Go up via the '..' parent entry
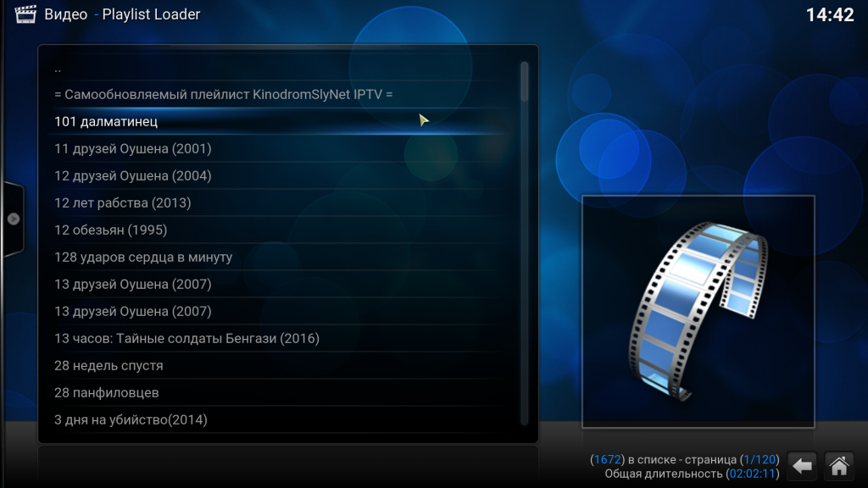Screen dimensions: 868x488 pyautogui.click(x=58, y=68)
